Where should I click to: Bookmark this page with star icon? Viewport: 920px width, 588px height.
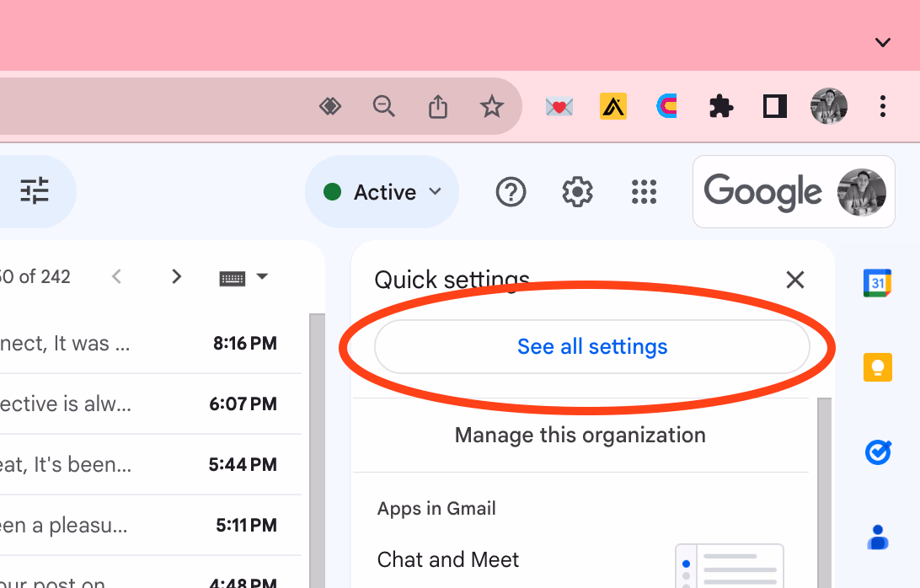[491, 107]
